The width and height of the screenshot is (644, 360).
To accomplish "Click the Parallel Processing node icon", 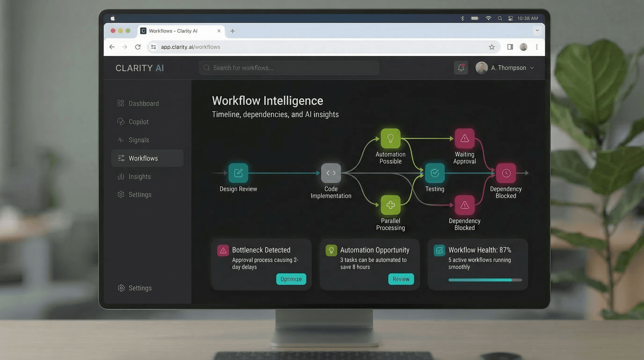I will point(390,205).
